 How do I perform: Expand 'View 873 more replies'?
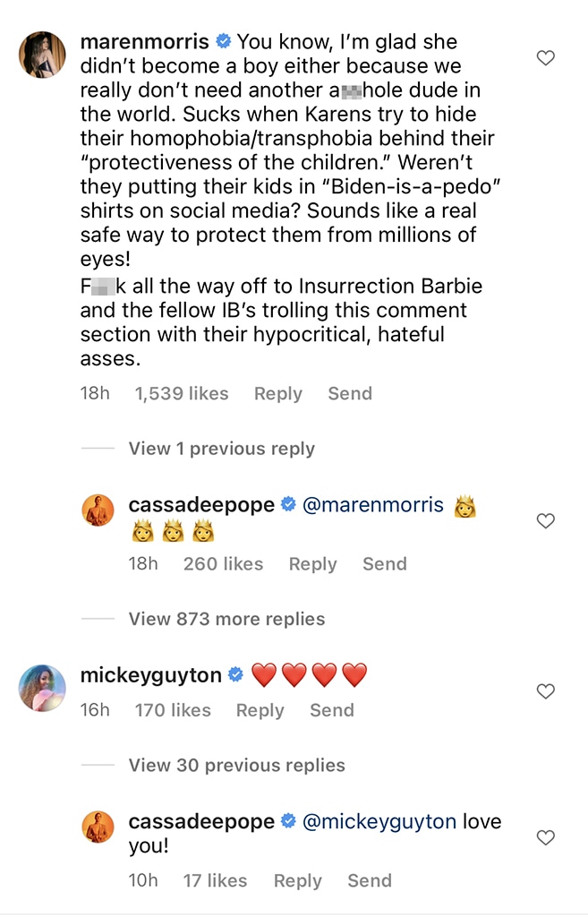click(226, 619)
